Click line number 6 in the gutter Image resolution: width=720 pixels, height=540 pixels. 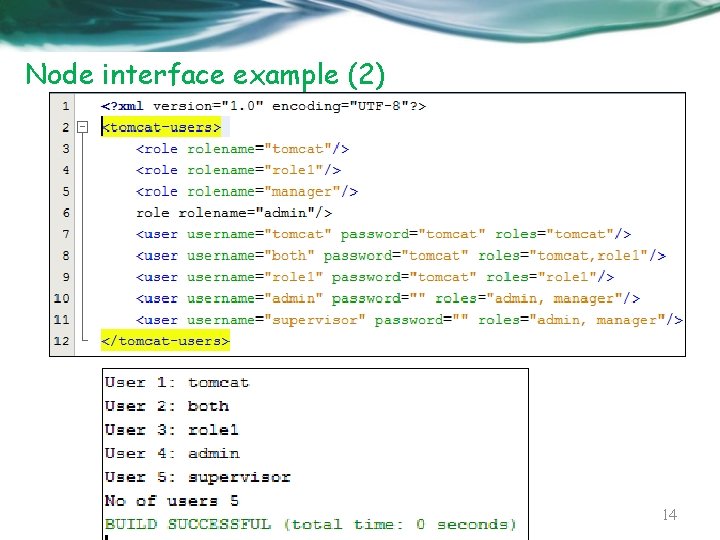tap(65, 213)
